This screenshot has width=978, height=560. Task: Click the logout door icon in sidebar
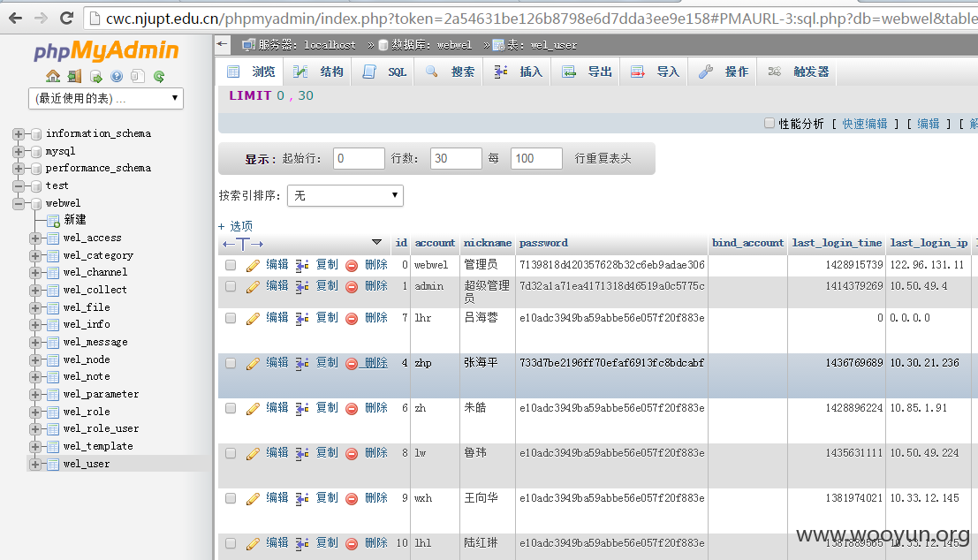74,76
